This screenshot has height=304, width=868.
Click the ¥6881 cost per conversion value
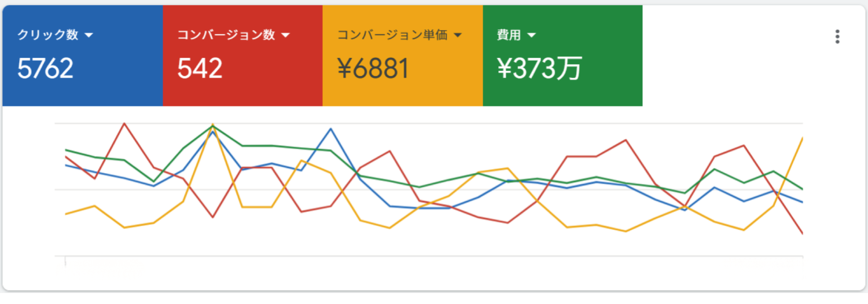373,69
